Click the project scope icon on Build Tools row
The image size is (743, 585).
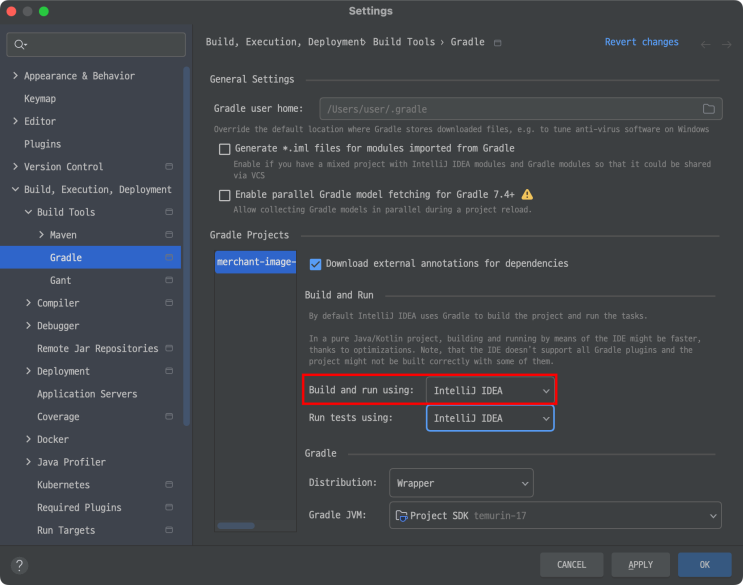coord(169,212)
